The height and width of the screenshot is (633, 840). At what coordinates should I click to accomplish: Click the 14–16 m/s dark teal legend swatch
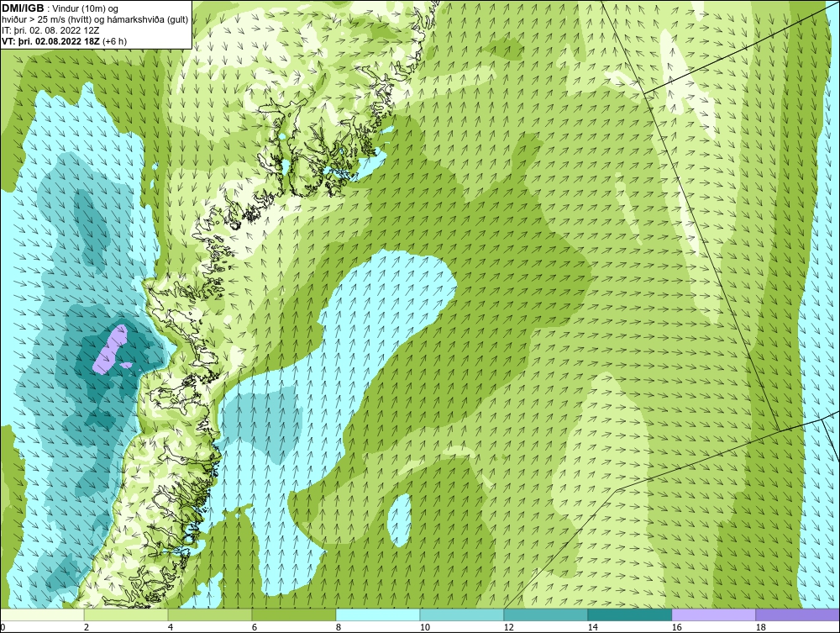tap(629, 615)
